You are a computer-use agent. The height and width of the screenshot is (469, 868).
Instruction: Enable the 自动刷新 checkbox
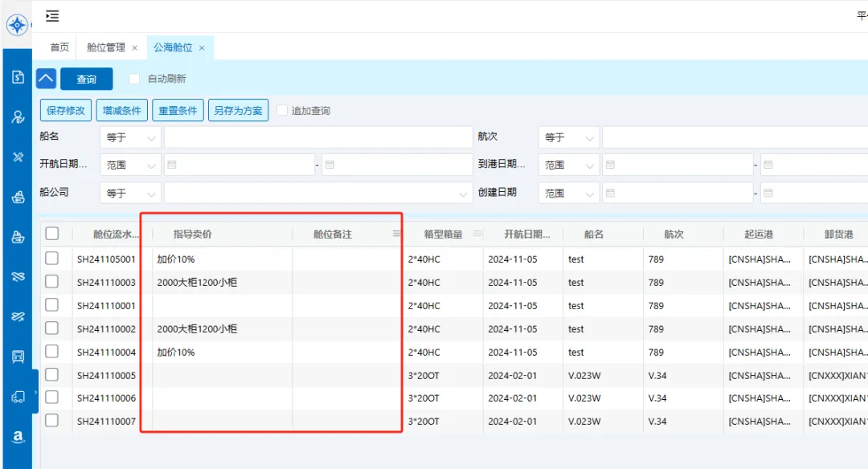(x=134, y=79)
